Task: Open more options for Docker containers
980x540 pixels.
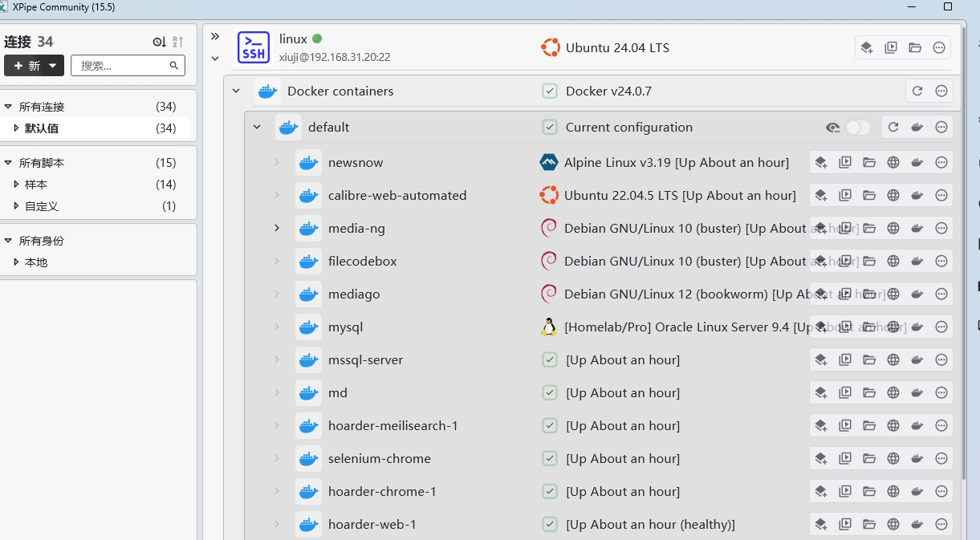Action: tap(941, 91)
